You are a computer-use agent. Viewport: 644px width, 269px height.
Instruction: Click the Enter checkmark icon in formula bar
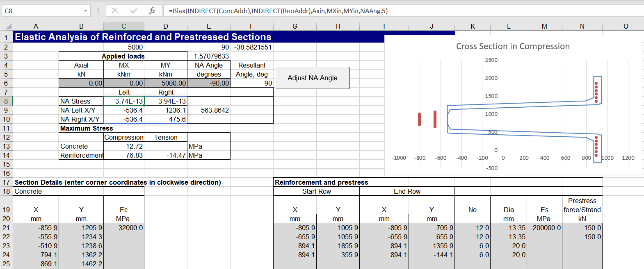tap(134, 11)
